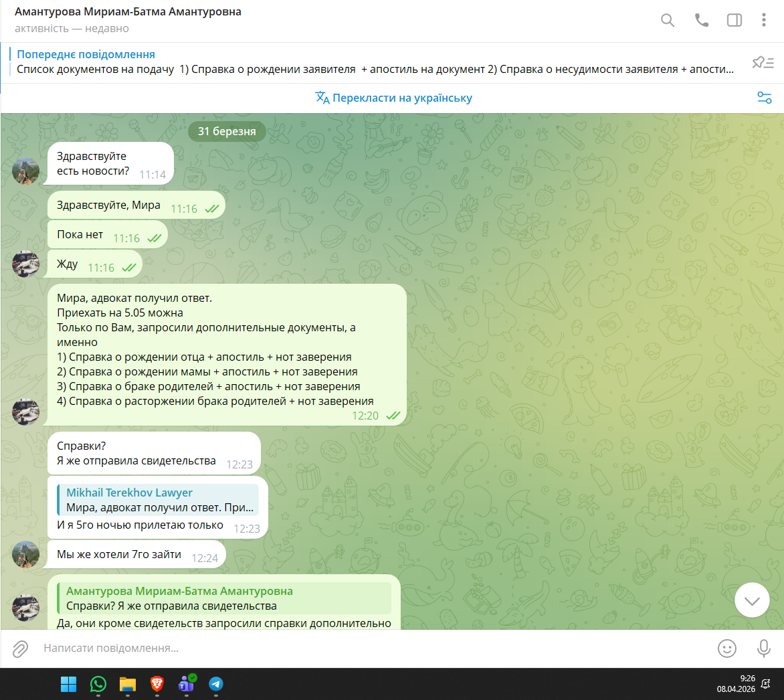The height and width of the screenshot is (700, 784).
Task: Click the paperclip attach file icon
Action: 20,648
